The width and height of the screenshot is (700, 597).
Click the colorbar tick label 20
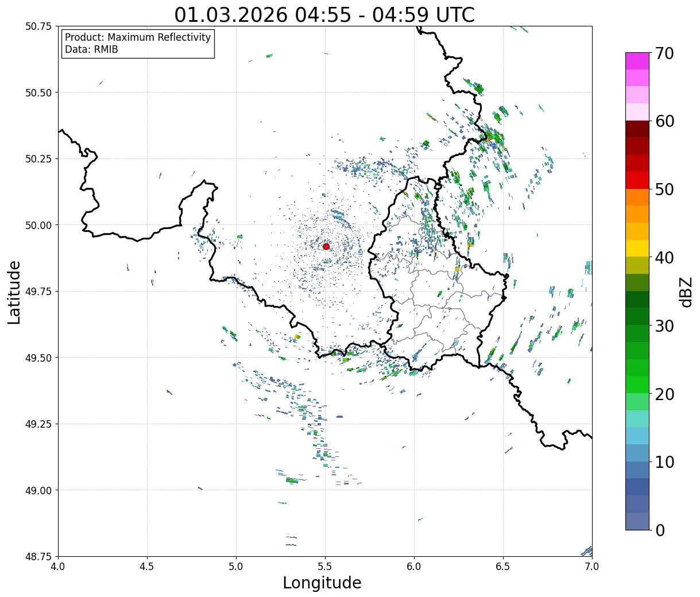pos(664,394)
